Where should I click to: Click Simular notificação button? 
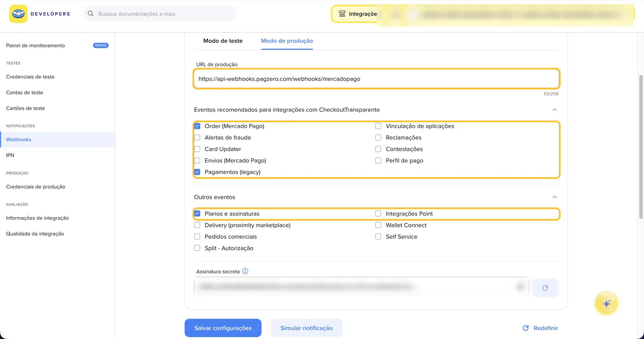(x=306, y=328)
